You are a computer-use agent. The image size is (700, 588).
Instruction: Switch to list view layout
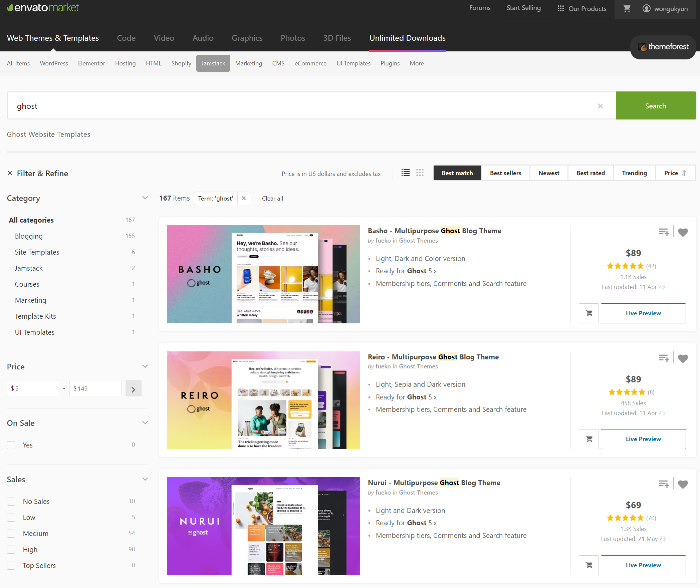pos(405,173)
